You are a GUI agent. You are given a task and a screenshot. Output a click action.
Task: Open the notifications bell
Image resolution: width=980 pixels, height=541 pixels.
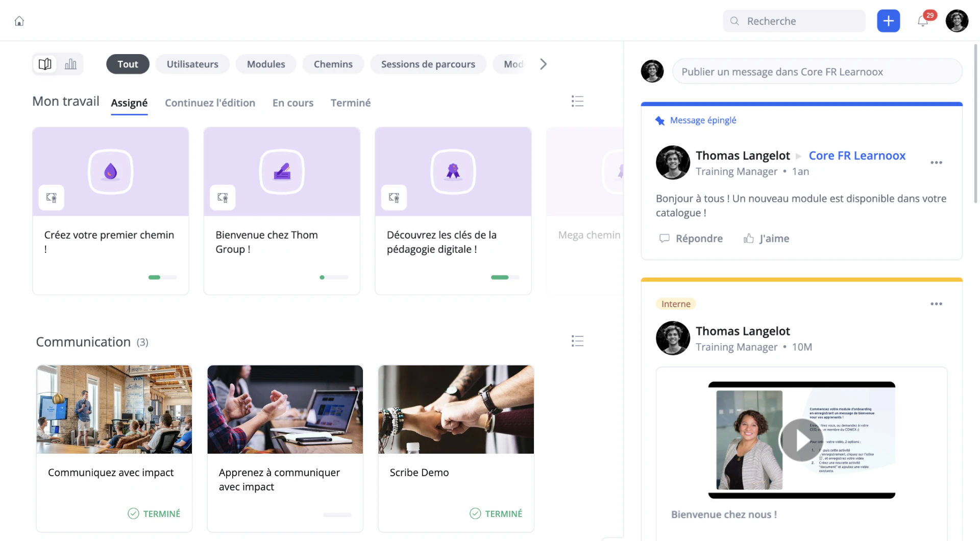(923, 21)
